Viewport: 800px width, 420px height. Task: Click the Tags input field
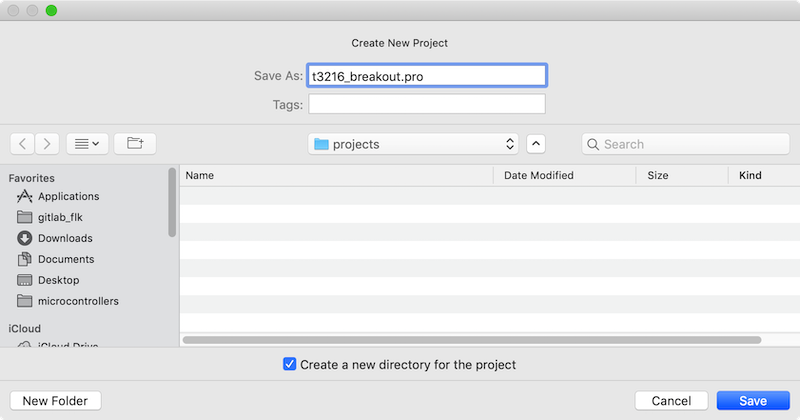click(427, 104)
